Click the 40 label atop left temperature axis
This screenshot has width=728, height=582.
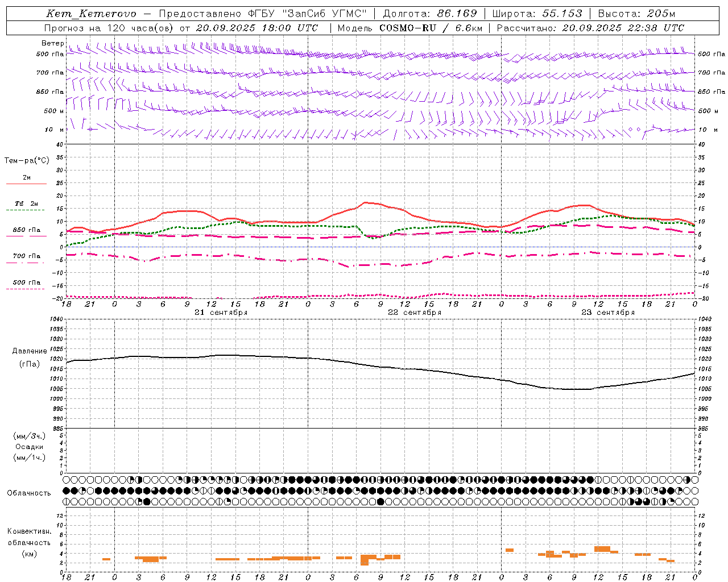[59, 144]
